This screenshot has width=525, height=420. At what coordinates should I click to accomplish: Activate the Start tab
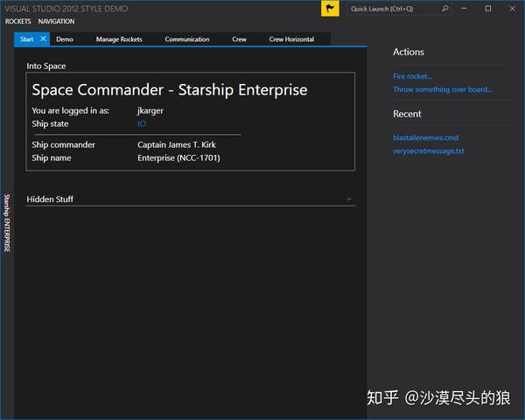click(x=27, y=39)
